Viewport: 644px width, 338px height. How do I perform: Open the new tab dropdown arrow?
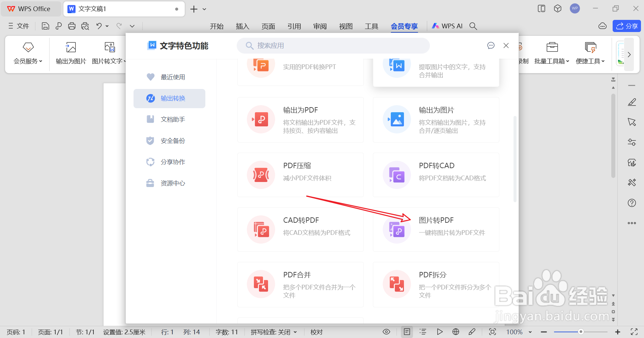click(x=204, y=9)
